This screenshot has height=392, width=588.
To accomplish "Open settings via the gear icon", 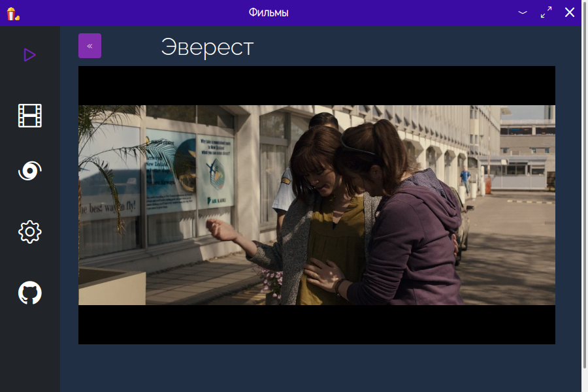I will (x=30, y=232).
